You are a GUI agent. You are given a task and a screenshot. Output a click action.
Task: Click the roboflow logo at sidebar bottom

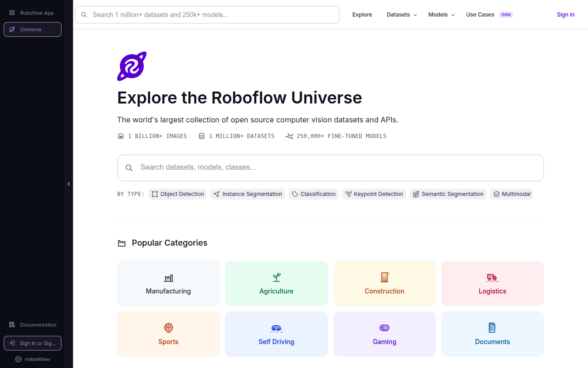pos(32,359)
